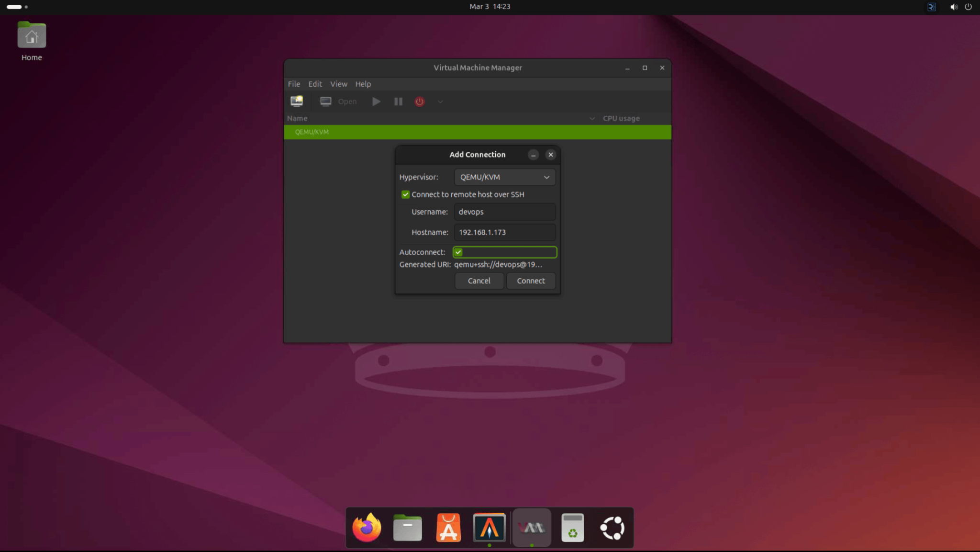Screen dimensions: 980x552
Task: Open Ubuntu Software from the dock
Action: click(448, 527)
